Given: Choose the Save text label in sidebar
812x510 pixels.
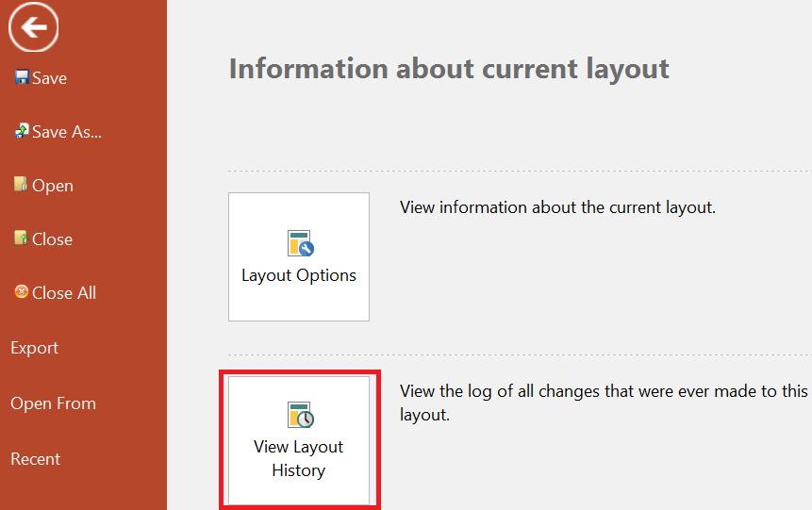Looking at the screenshot, I should tap(49, 78).
